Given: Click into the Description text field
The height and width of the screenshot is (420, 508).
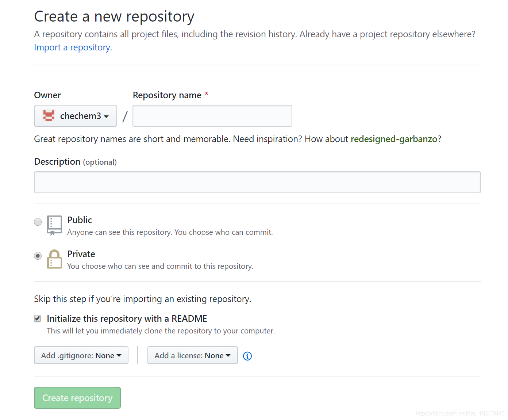Looking at the screenshot, I should click(x=257, y=182).
